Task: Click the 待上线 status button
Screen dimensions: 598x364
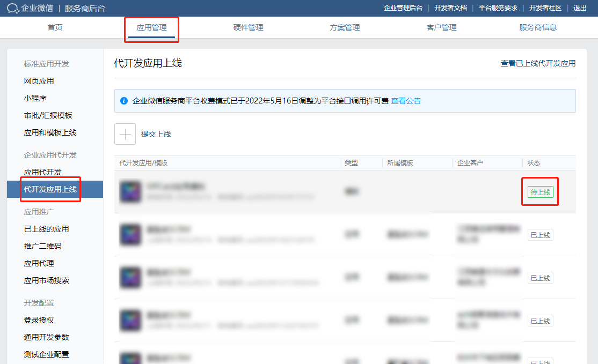Action: (x=539, y=191)
